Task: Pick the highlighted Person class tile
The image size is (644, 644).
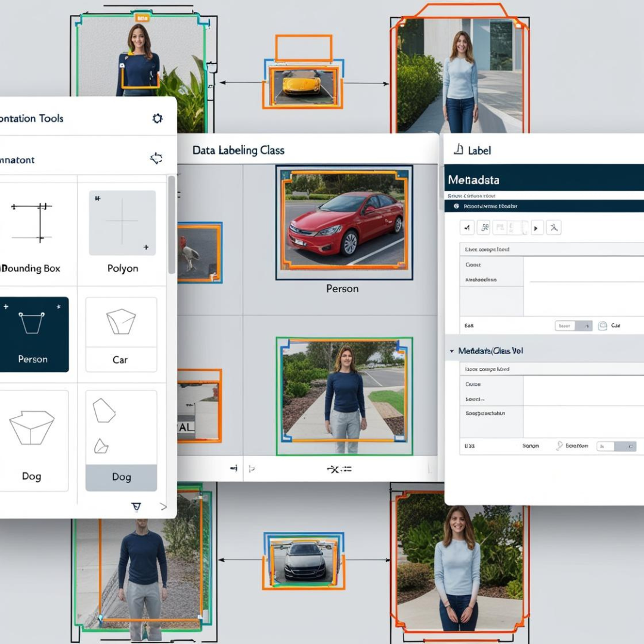Action: (33, 334)
